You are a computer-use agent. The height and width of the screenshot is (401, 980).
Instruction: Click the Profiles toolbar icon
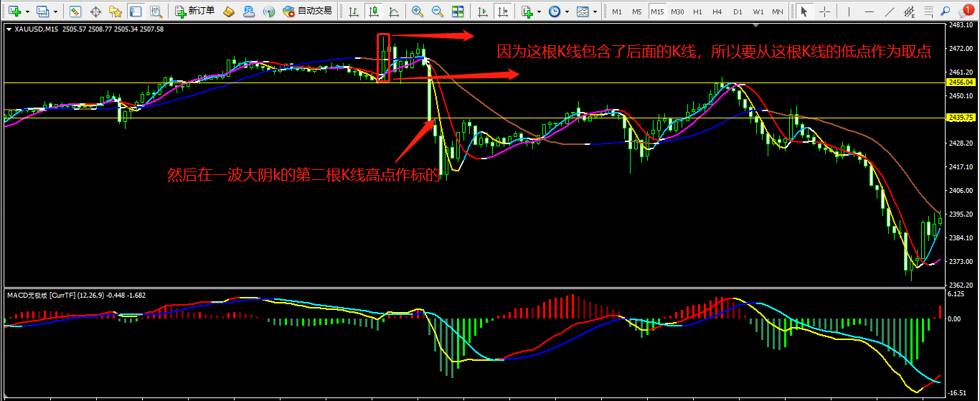click(x=42, y=11)
